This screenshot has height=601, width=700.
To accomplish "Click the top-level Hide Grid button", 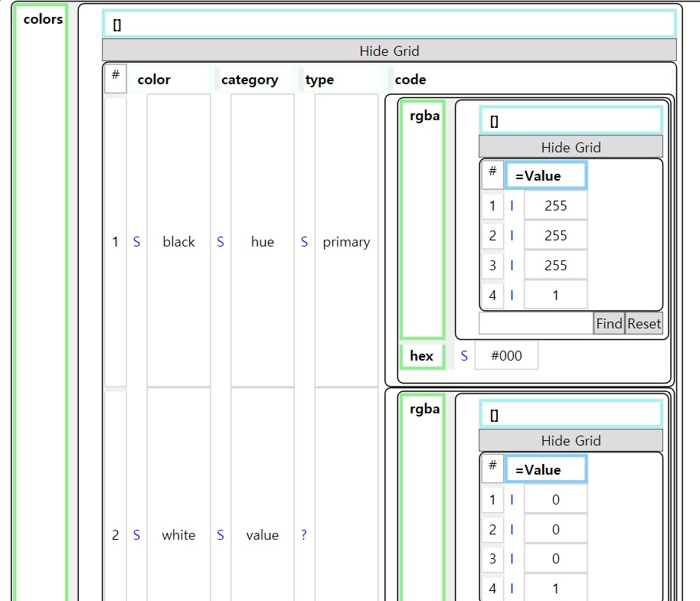I will (x=389, y=51).
